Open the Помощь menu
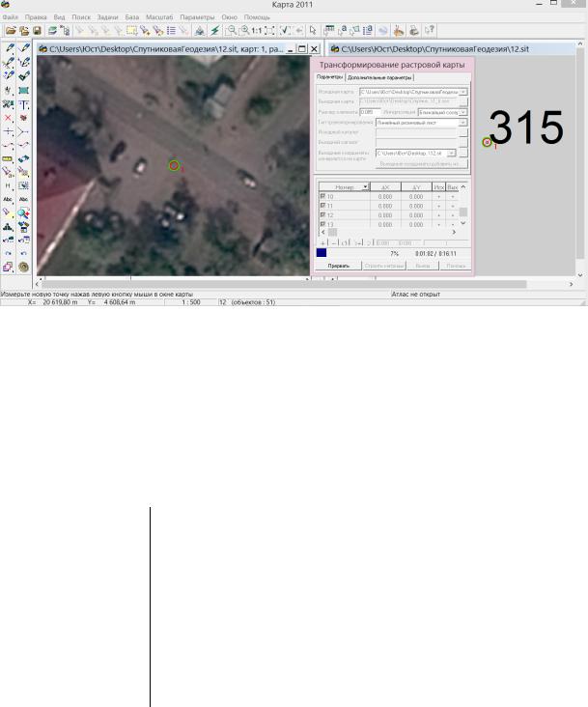This screenshot has width=588, height=707. tap(257, 17)
